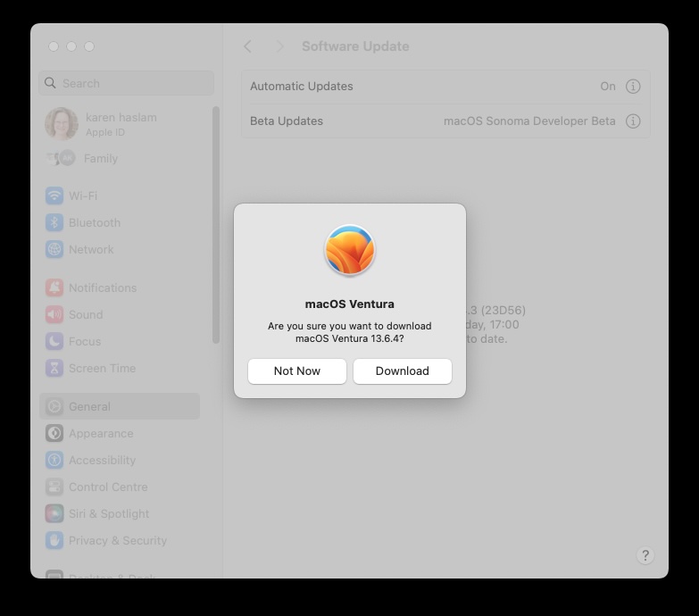Open info for Automatic Updates
Viewport: 699px width, 616px height.
[633, 86]
